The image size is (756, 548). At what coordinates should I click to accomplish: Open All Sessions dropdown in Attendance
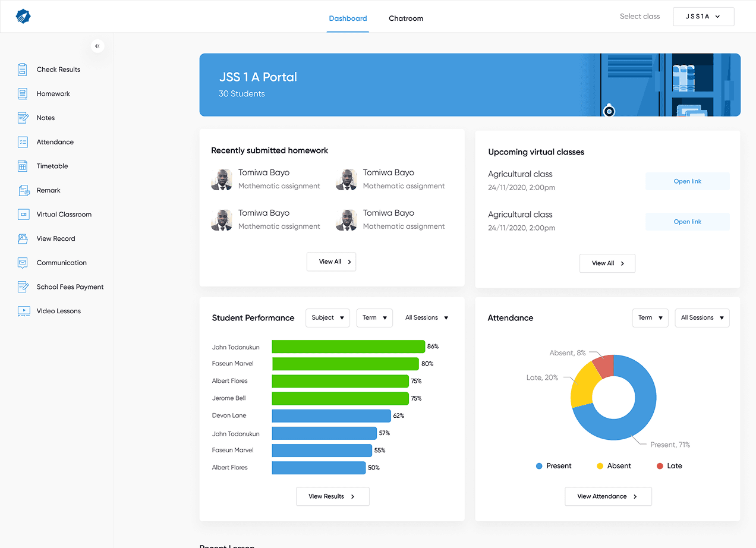click(x=702, y=318)
